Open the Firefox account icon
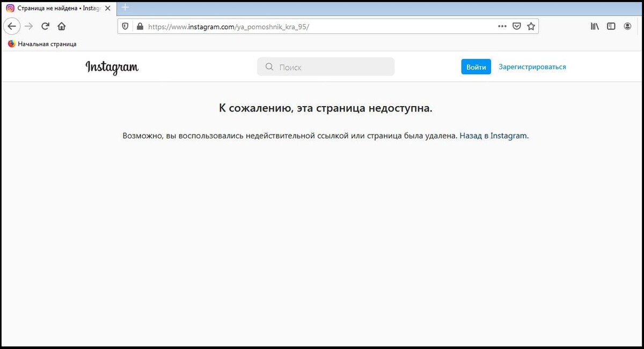This screenshot has height=349, width=644. coord(627,26)
